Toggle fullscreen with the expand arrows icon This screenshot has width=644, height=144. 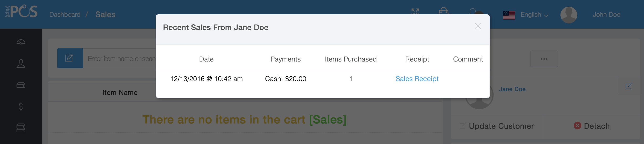415,11
